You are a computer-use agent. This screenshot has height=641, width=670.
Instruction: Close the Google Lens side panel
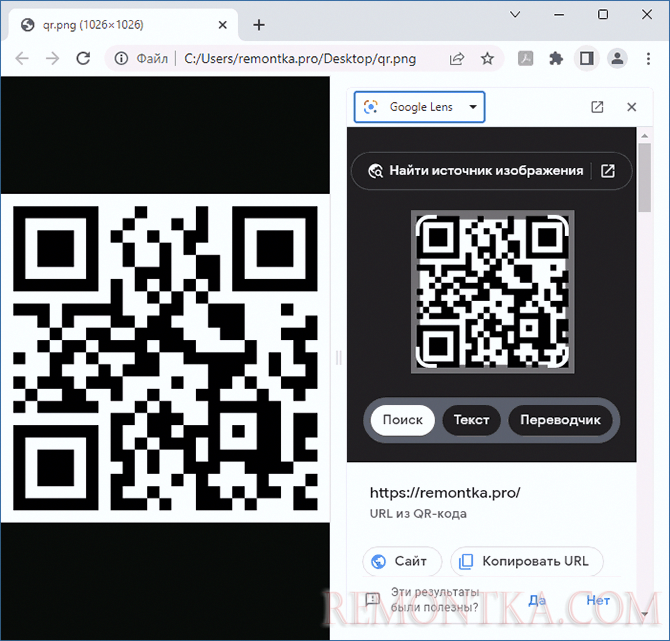pos(632,107)
